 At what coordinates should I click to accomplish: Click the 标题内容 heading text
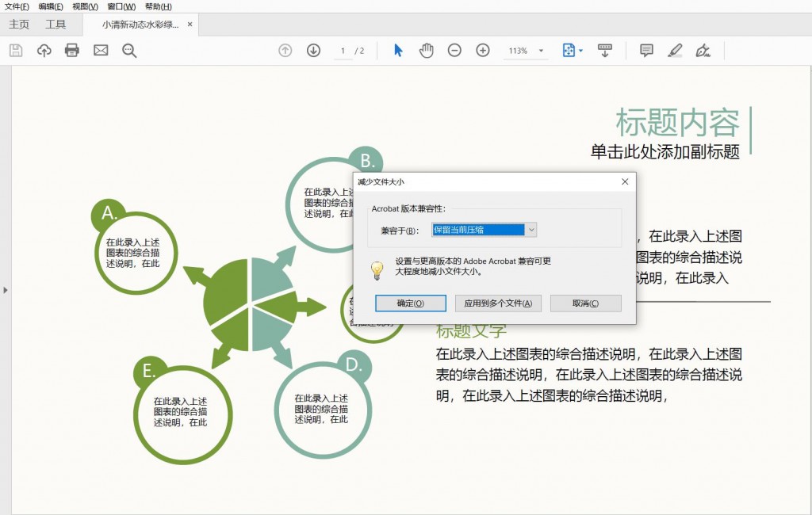(x=677, y=123)
